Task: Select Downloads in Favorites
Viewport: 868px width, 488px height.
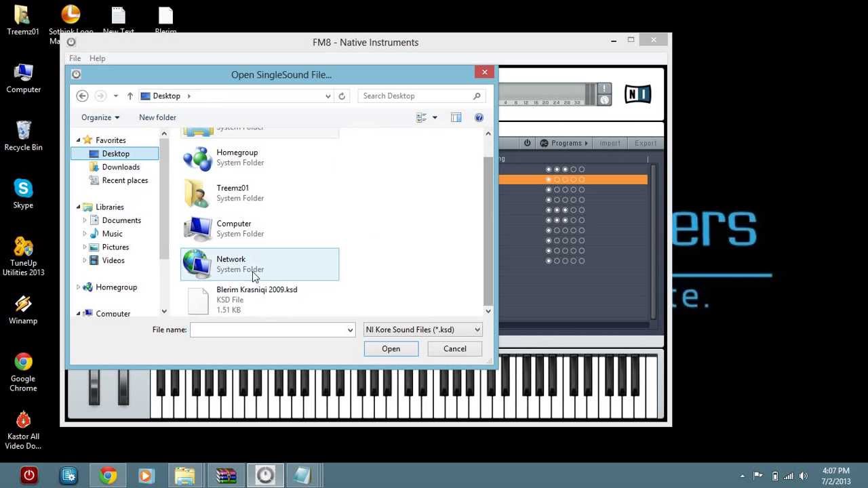Action: 121,167
